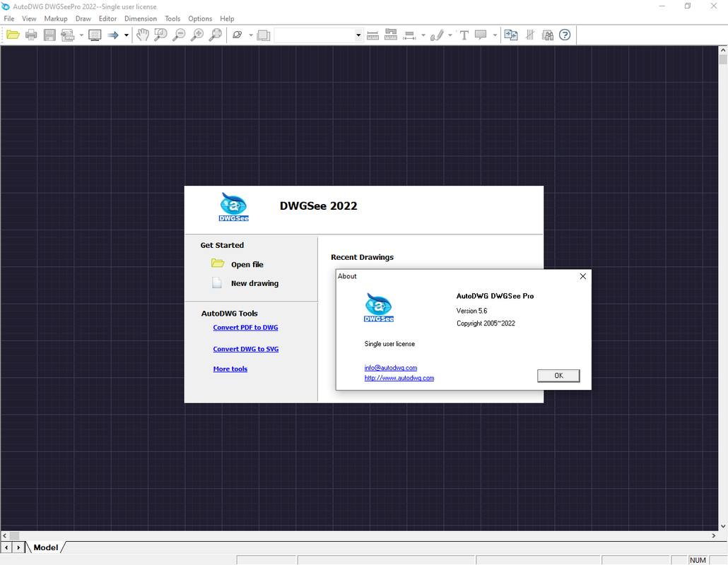Expand the dropdown beside the blue arrow
728x565 pixels.
pyautogui.click(x=127, y=35)
